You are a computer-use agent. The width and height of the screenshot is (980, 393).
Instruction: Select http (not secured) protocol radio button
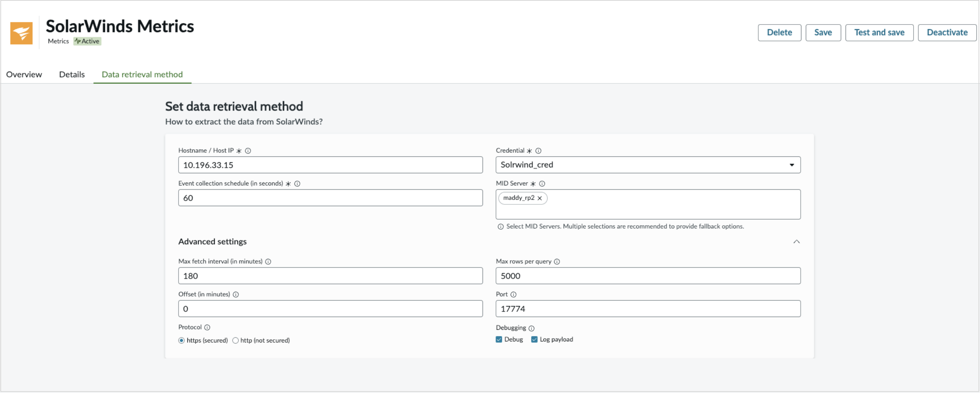(236, 340)
